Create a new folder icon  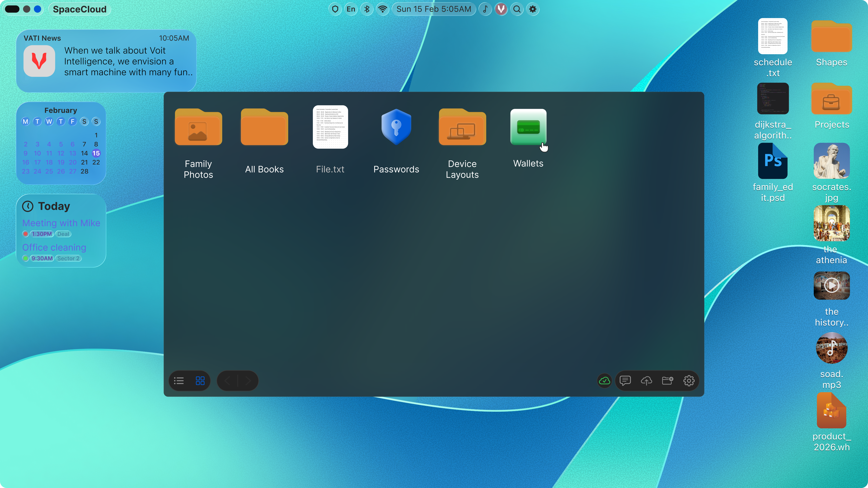(667, 381)
